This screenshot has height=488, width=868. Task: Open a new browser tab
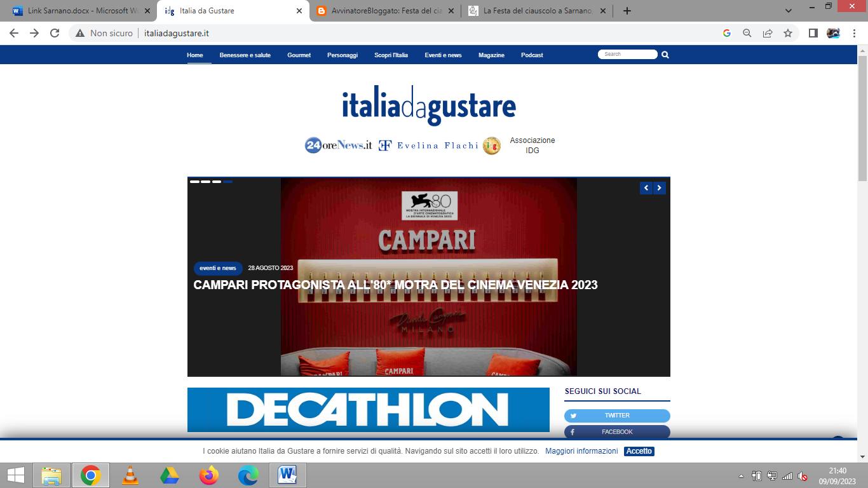(x=627, y=10)
